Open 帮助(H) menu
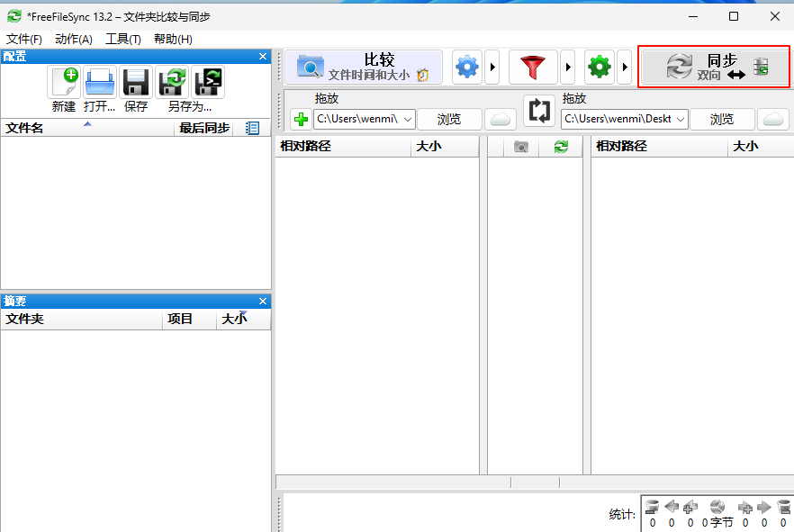 (x=173, y=39)
